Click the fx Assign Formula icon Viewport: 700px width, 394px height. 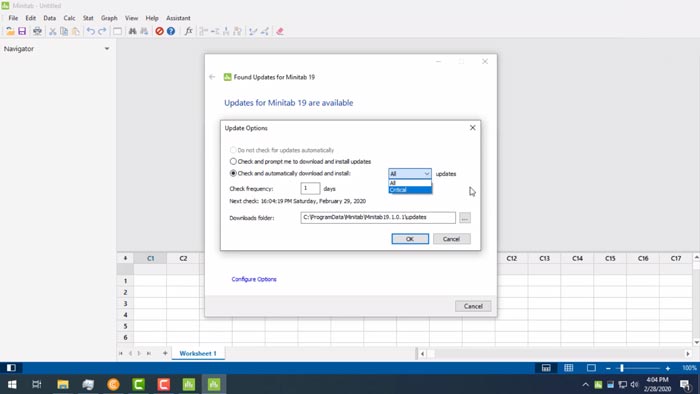tap(189, 31)
